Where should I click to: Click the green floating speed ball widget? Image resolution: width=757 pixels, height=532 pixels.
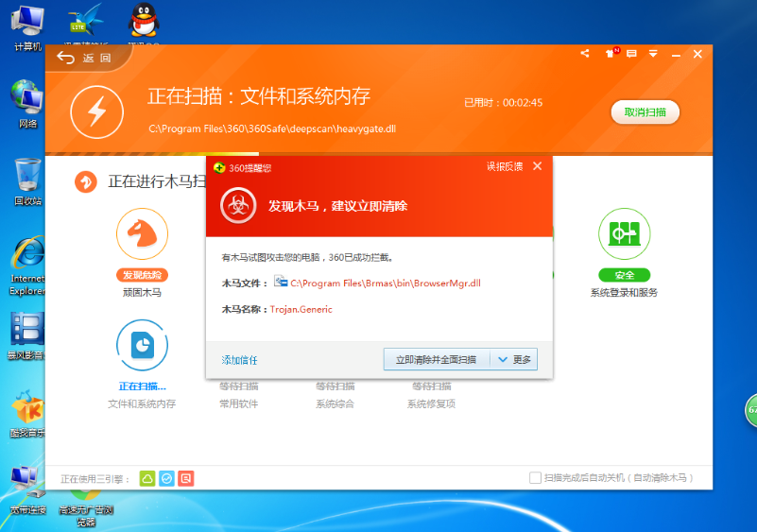tap(750, 410)
